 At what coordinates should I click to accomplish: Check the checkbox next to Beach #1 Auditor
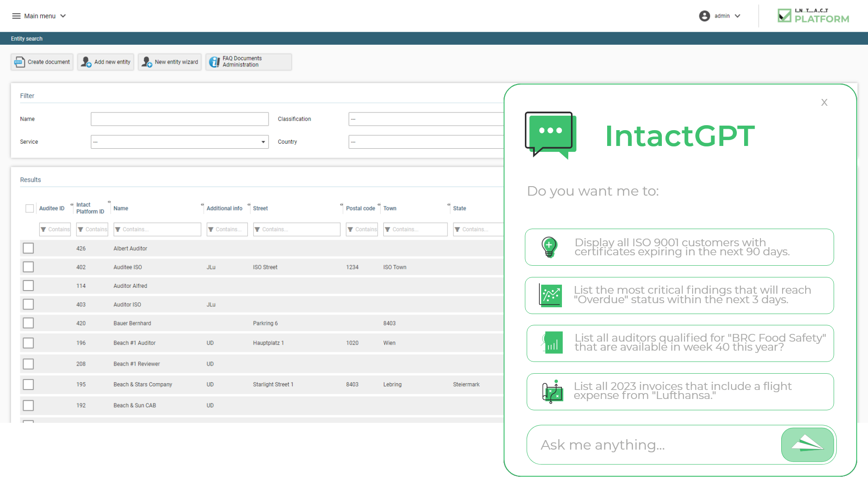coord(28,343)
